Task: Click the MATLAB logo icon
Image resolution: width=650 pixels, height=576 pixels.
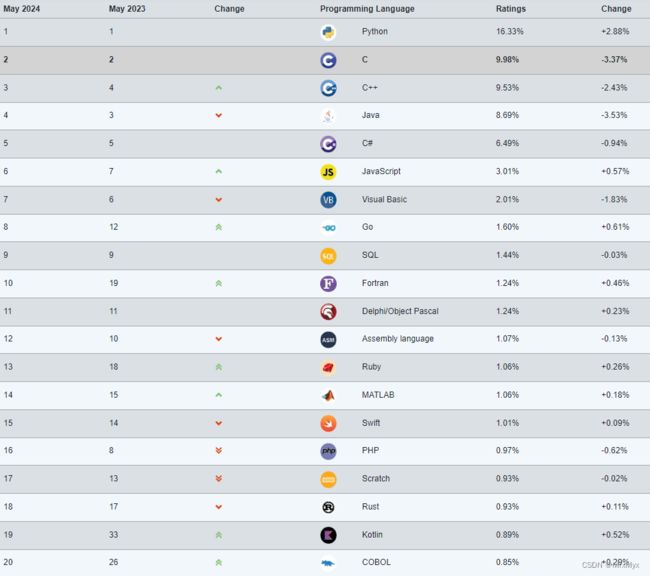Action: 328,396
